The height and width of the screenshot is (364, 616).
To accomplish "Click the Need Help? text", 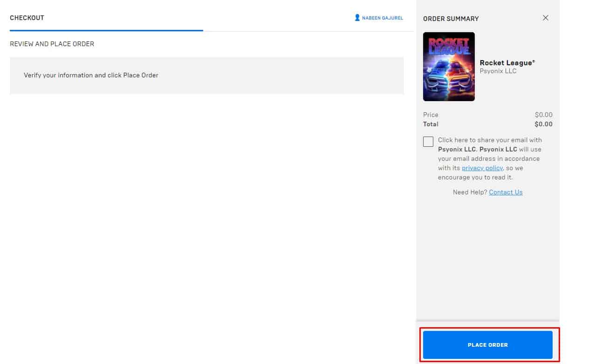I will coord(470,192).
